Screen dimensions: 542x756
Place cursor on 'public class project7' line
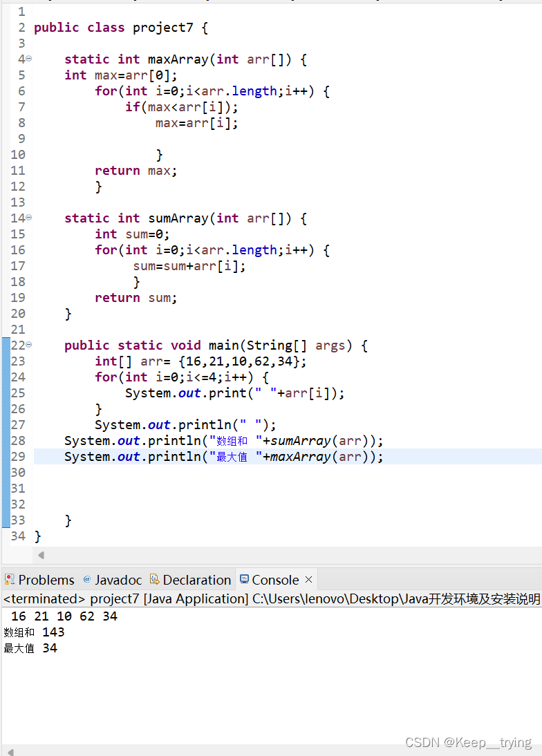tap(121, 28)
